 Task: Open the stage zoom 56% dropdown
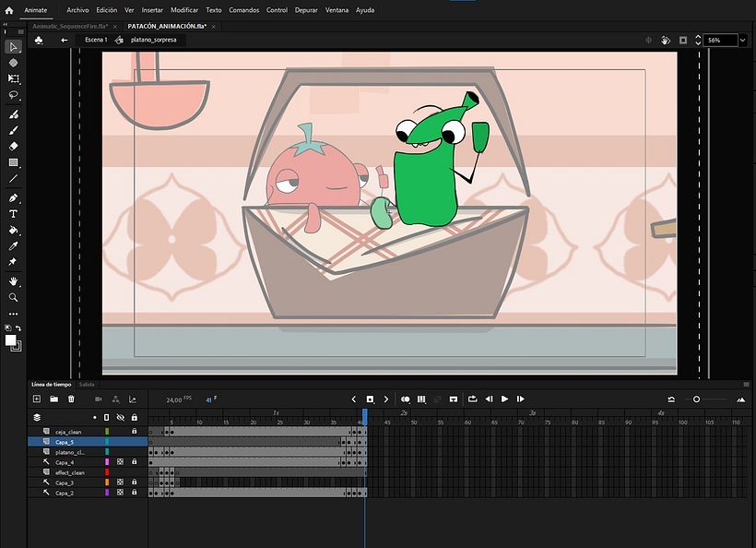click(742, 40)
